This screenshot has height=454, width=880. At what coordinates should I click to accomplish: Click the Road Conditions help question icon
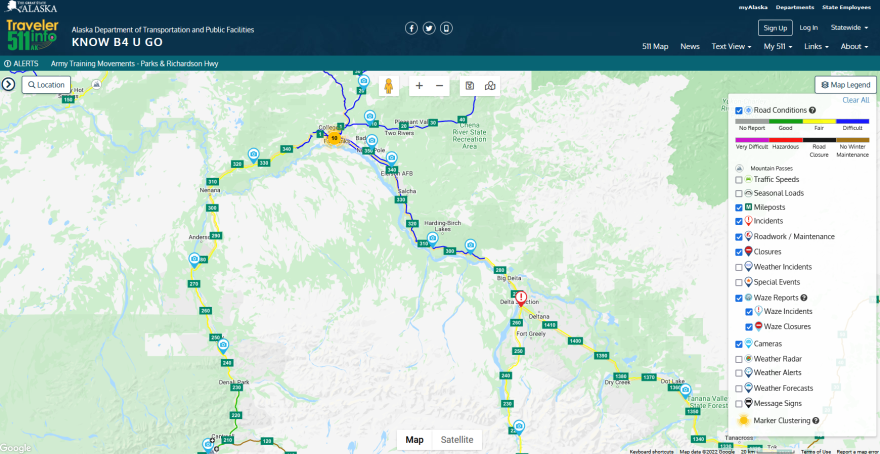(x=812, y=111)
